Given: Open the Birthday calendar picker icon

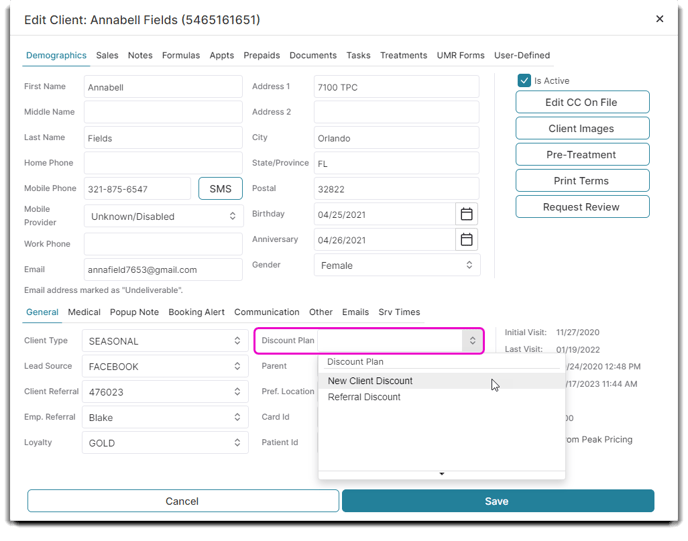Looking at the screenshot, I should (x=466, y=214).
